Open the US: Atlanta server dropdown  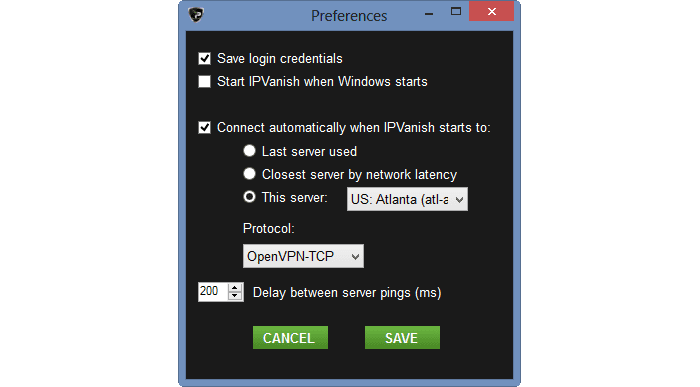click(x=407, y=199)
